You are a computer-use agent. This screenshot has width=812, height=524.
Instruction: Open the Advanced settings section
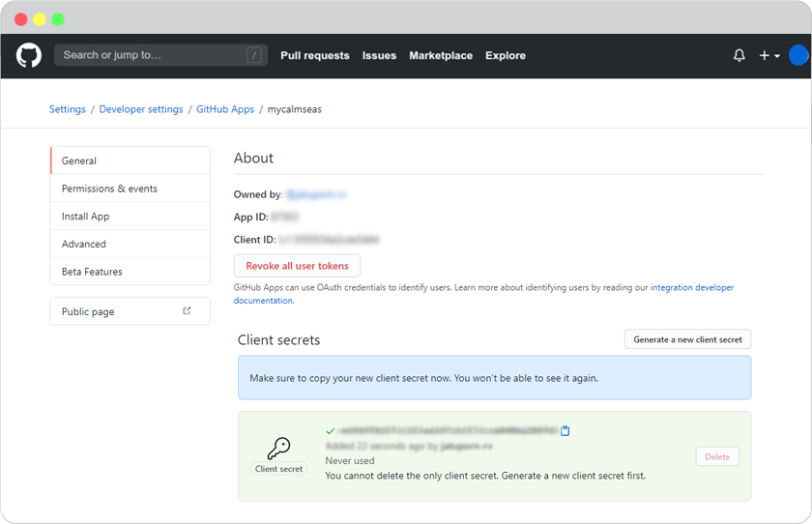(x=130, y=244)
